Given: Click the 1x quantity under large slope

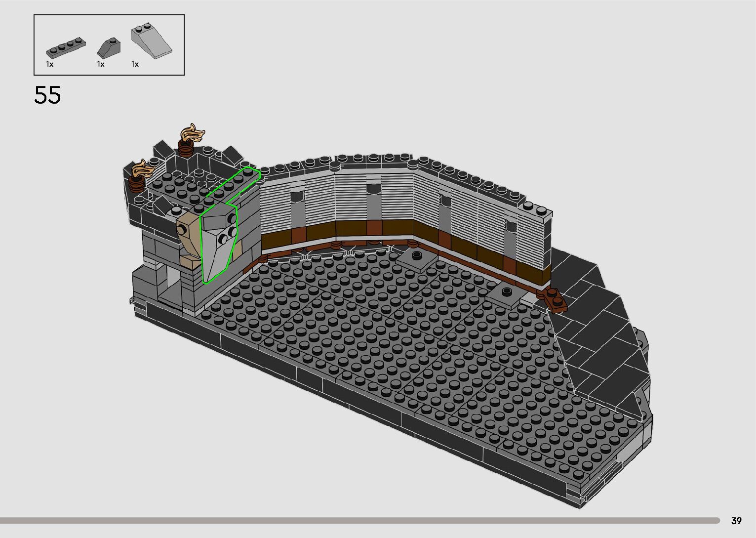Looking at the screenshot, I should click(135, 64).
